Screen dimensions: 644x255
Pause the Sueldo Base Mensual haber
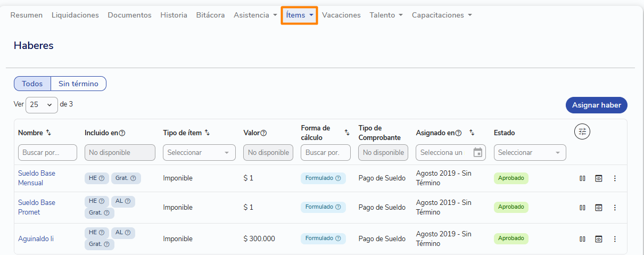(582, 178)
